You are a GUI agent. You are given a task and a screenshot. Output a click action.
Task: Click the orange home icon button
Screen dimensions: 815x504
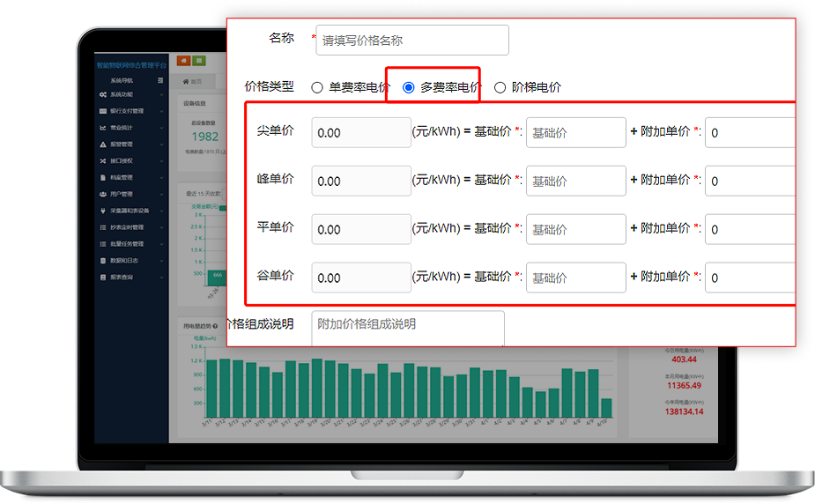[184, 61]
